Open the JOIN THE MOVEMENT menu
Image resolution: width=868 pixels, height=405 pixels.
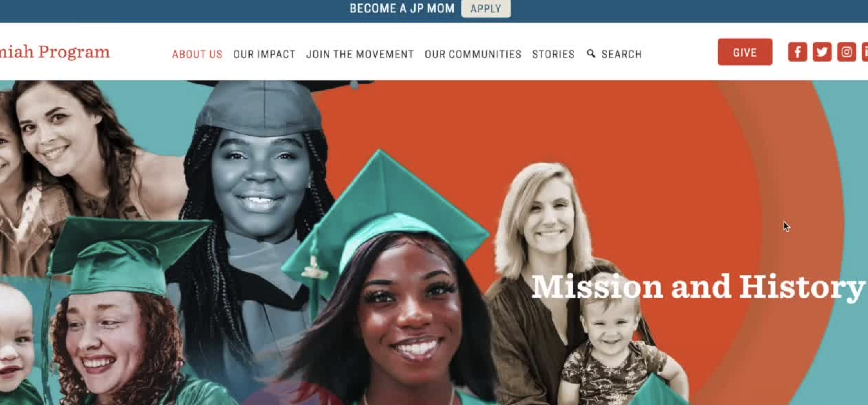(360, 54)
